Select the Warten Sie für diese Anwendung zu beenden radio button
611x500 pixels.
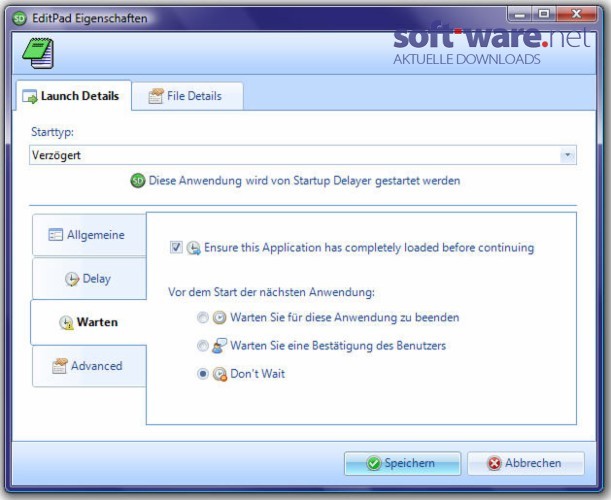coord(203,318)
